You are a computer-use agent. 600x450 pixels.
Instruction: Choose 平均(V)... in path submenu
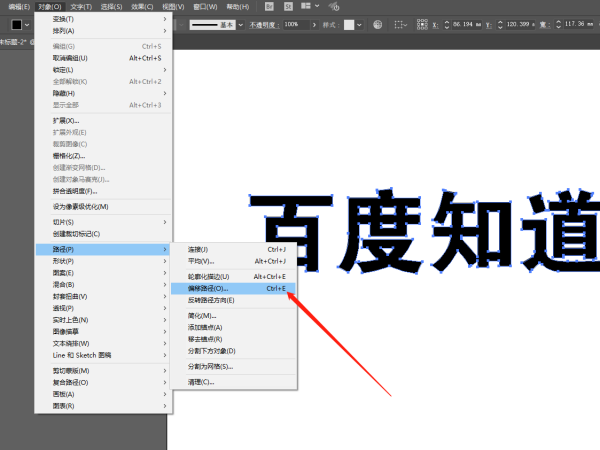pos(233,261)
